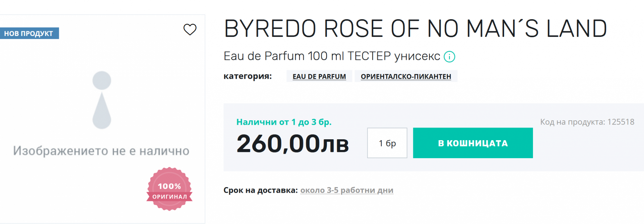Screen dimensions: 644x224
Task: Click the 'категория:' label
Action: tap(247, 76)
